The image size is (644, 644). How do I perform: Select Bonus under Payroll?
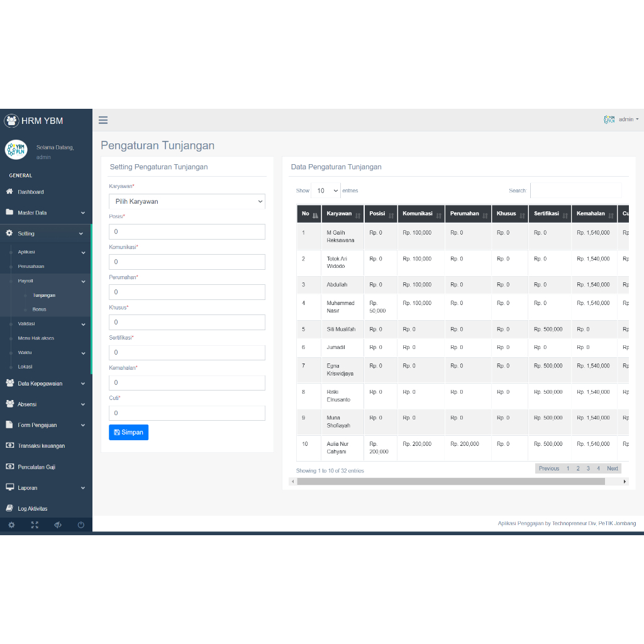click(x=40, y=309)
